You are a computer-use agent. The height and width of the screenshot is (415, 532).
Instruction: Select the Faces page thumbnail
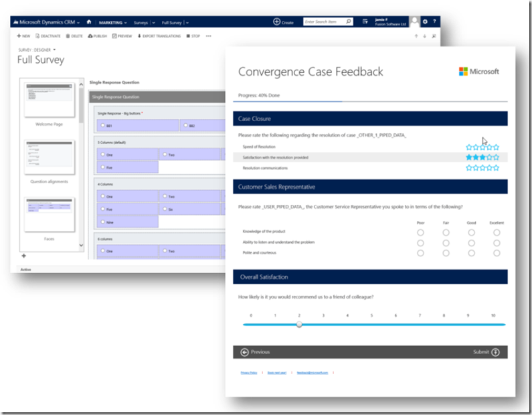click(x=50, y=215)
